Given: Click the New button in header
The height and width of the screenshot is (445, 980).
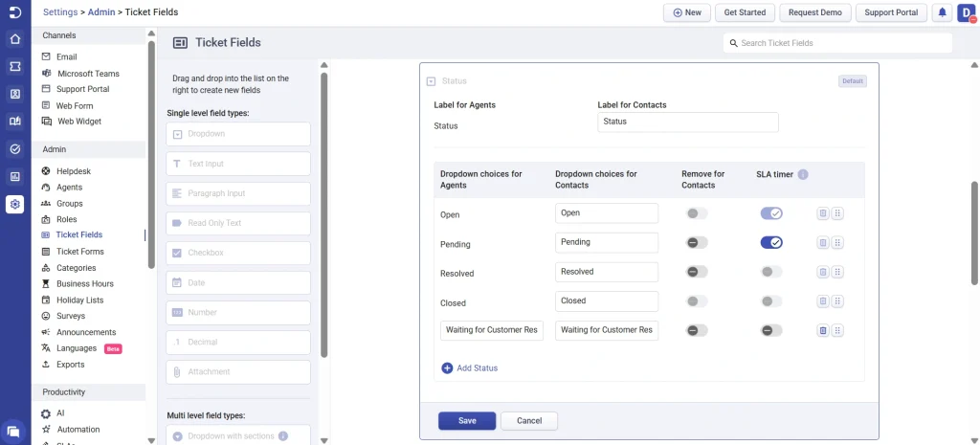Looking at the screenshot, I should pos(687,12).
